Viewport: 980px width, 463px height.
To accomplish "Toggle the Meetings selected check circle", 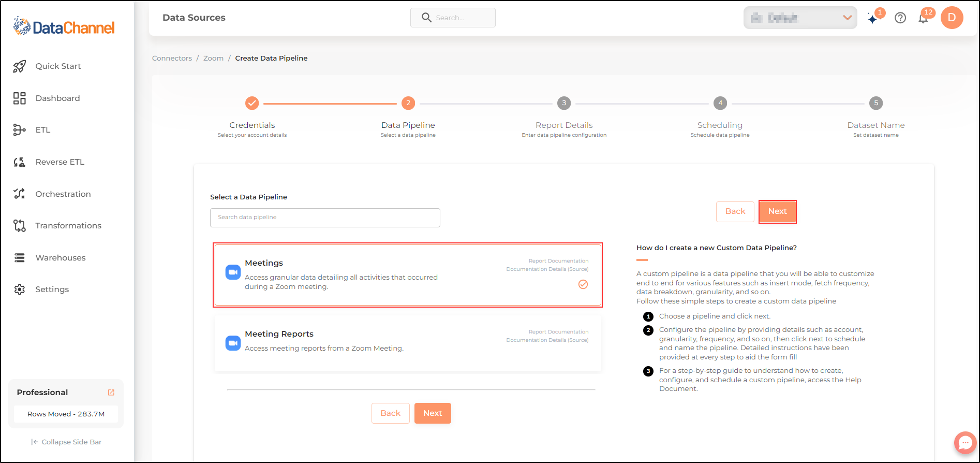I will pyautogui.click(x=583, y=284).
